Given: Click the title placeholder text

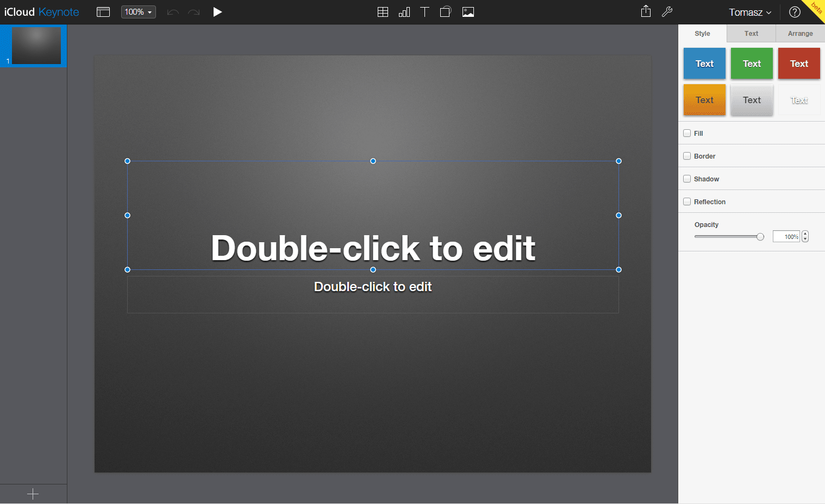Looking at the screenshot, I should 373,248.
